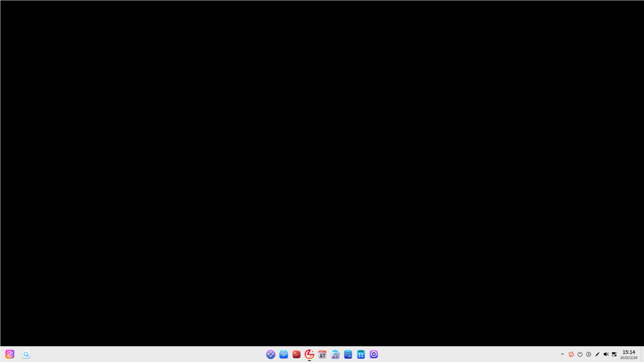Open the calendar icon showing 27

[x=322, y=354]
